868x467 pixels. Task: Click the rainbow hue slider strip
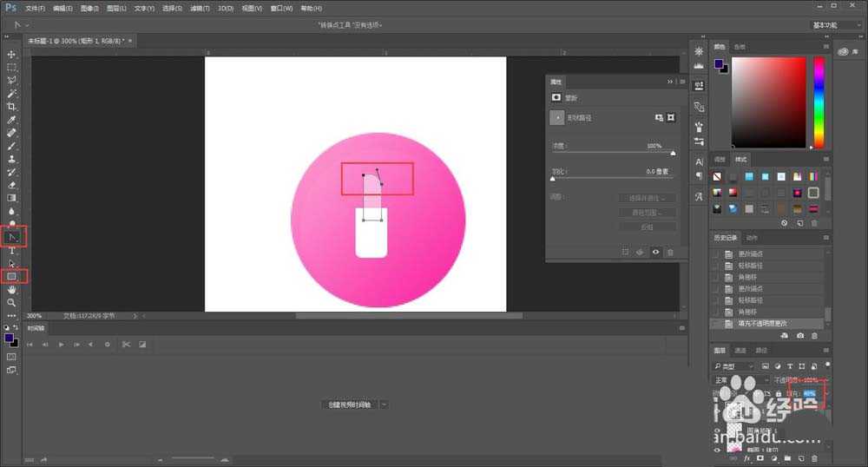[819, 102]
